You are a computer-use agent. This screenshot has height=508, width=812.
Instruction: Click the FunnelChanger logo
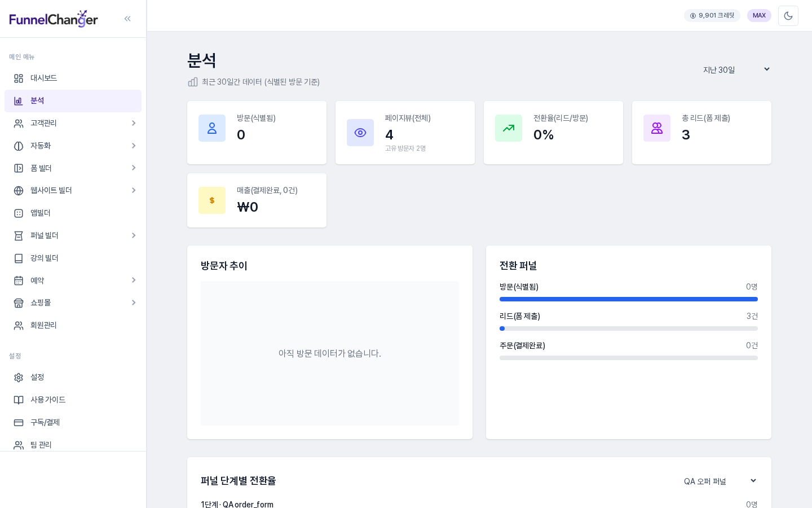click(x=54, y=19)
